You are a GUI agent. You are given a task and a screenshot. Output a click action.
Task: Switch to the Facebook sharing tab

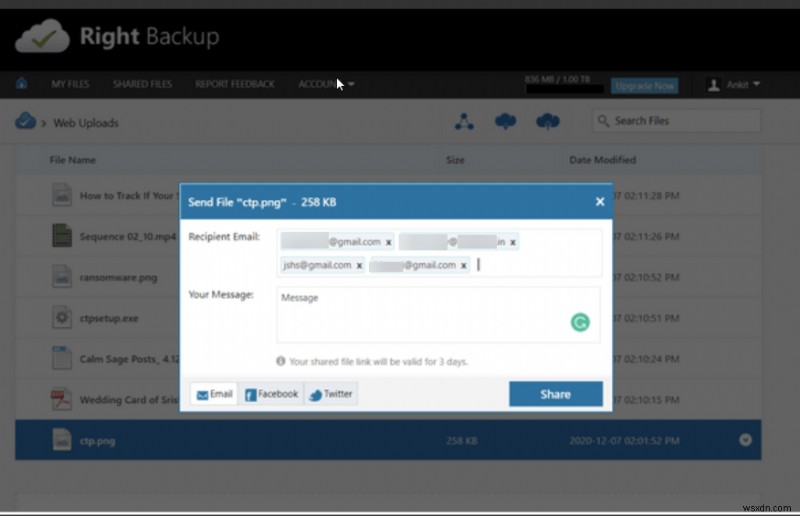pyautogui.click(x=271, y=394)
